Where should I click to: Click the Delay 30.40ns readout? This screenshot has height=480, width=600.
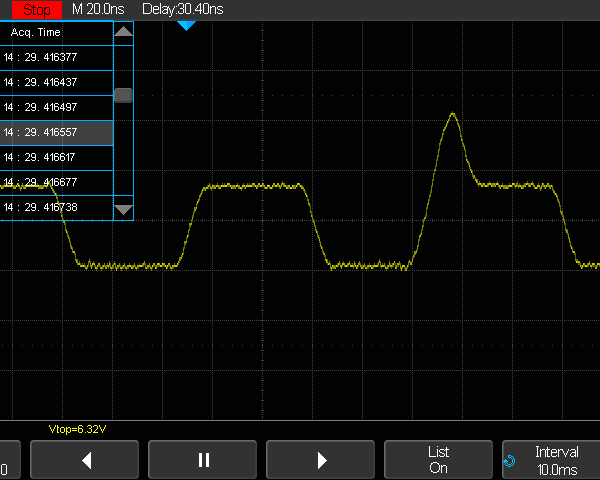[x=185, y=9]
